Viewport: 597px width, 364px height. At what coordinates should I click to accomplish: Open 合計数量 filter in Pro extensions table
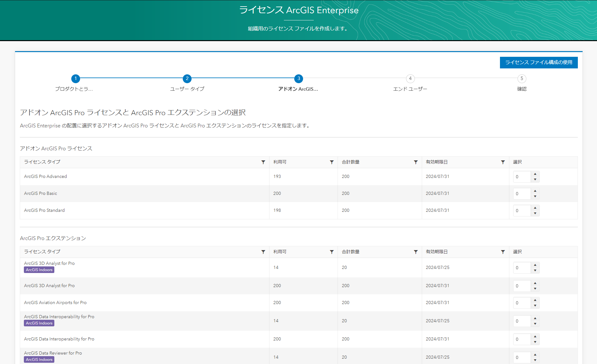pyautogui.click(x=415, y=252)
